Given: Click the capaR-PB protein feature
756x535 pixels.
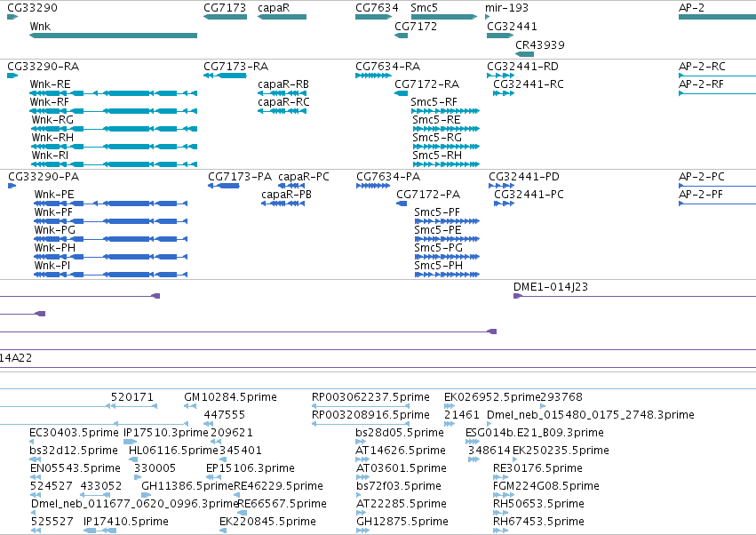Looking at the screenshot, I should [283, 204].
